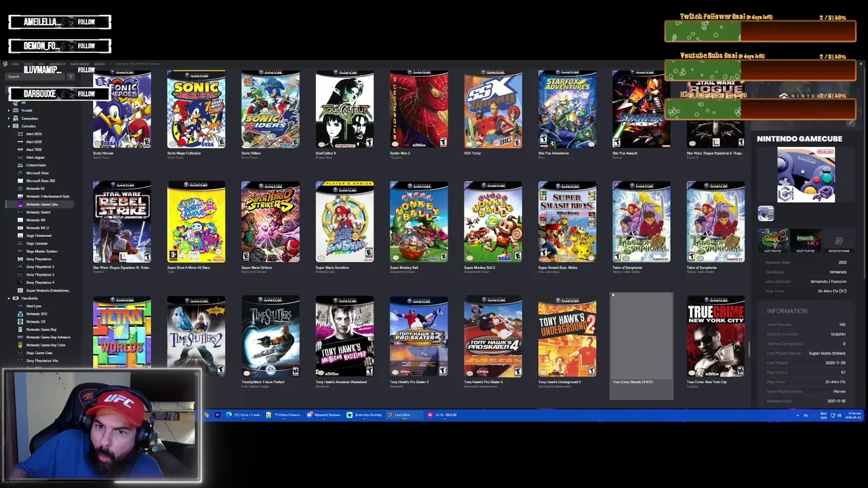
Task: Select Nintendo Switch platform
Action: point(38,212)
